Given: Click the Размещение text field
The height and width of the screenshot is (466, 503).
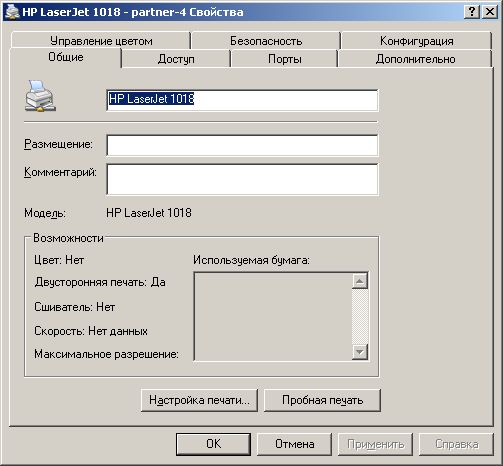Looking at the screenshot, I should (242, 145).
